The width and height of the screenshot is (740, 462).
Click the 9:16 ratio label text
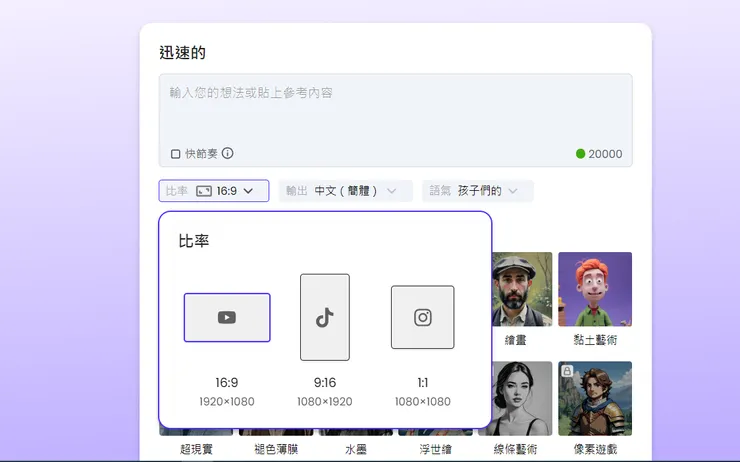click(x=325, y=382)
